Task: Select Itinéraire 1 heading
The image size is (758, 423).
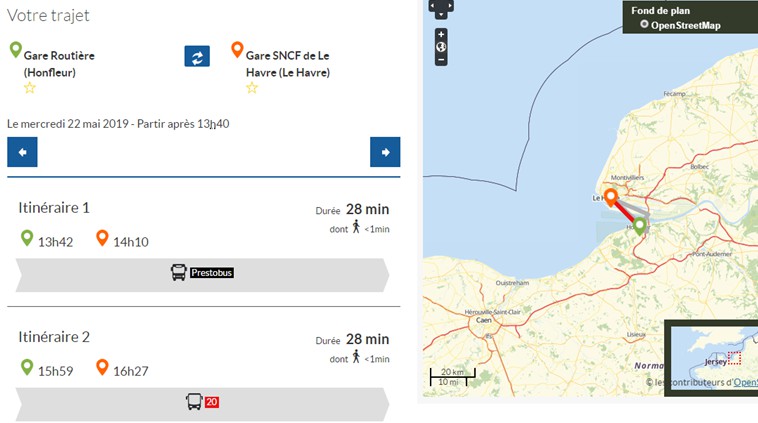Action: (54, 208)
